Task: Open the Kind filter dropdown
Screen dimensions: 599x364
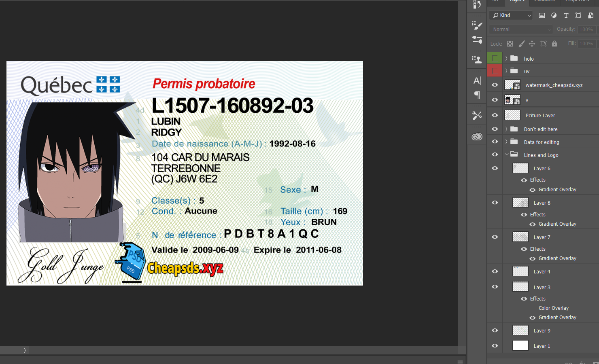Action: [x=512, y=15]
